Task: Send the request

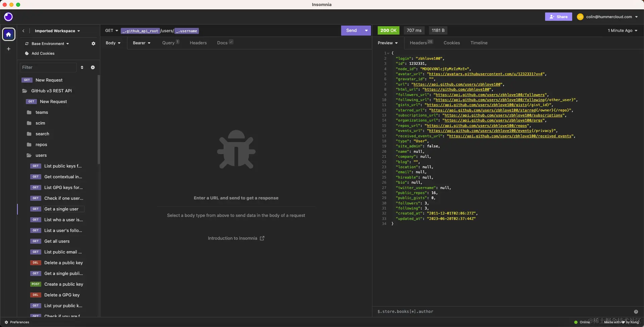Action: (x=352, y=31)
